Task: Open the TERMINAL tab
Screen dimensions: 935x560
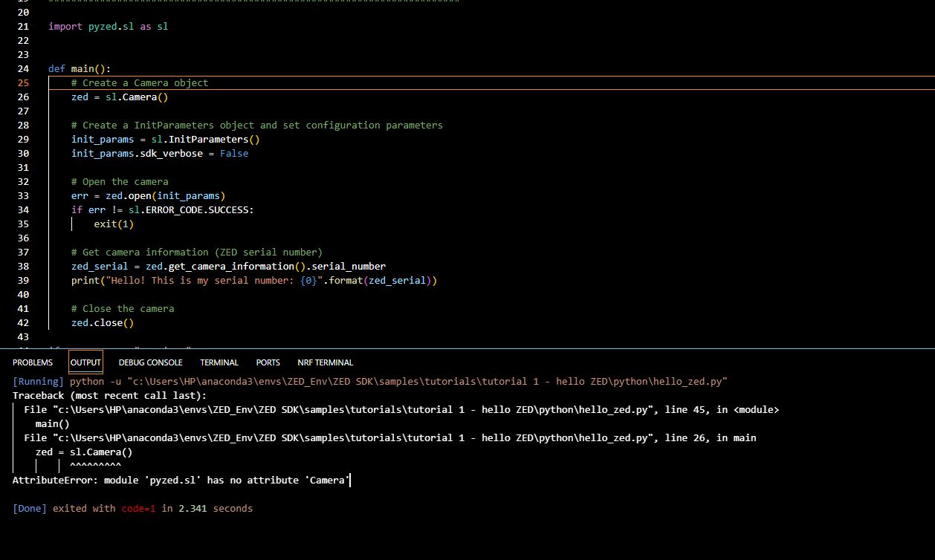Action: pos(219,362)
